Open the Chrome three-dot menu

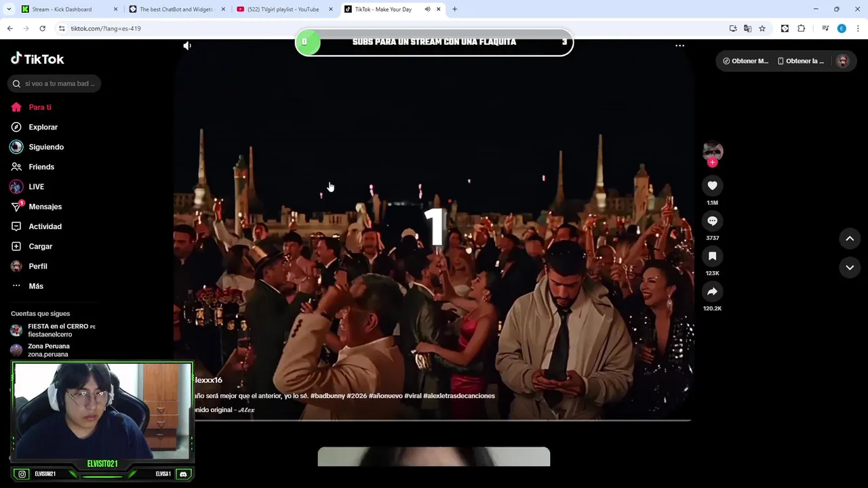[858, 28]
